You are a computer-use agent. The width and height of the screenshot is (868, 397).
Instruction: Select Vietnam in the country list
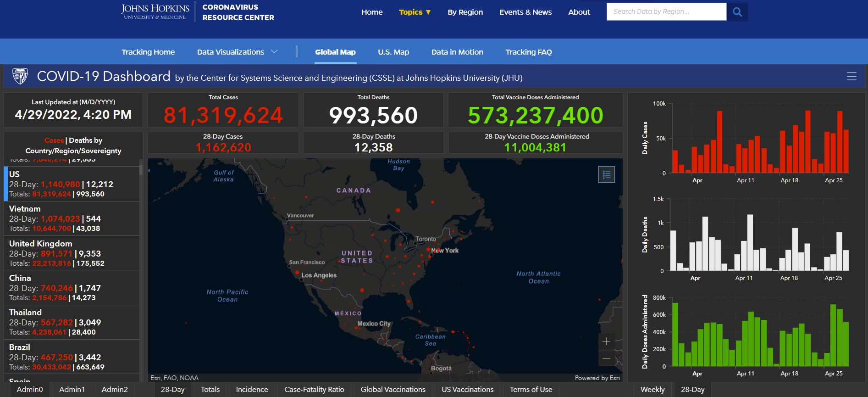coord(72,218)
